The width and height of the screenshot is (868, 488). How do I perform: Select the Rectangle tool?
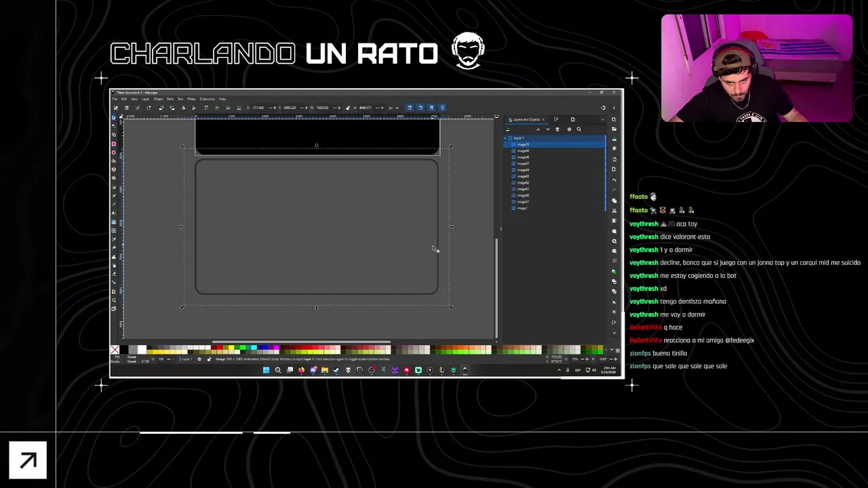[114, 144]
